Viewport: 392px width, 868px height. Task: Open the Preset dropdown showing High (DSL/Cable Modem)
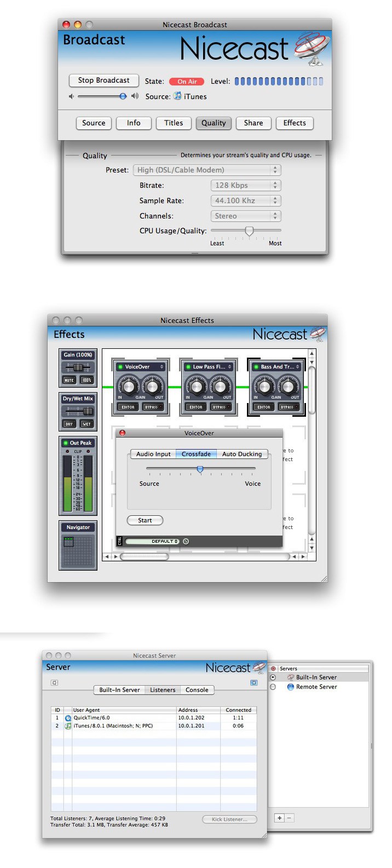[207, 170]
